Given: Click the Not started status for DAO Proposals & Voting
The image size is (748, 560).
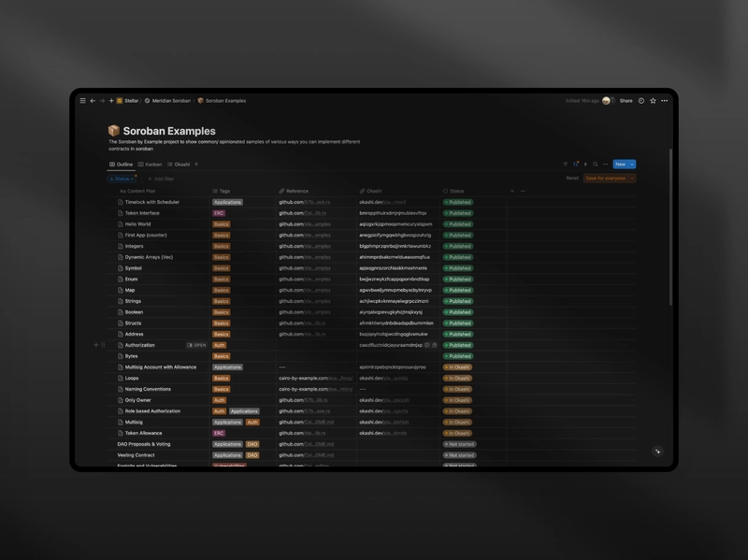Looking at the screenshot, I should (460, 444).
